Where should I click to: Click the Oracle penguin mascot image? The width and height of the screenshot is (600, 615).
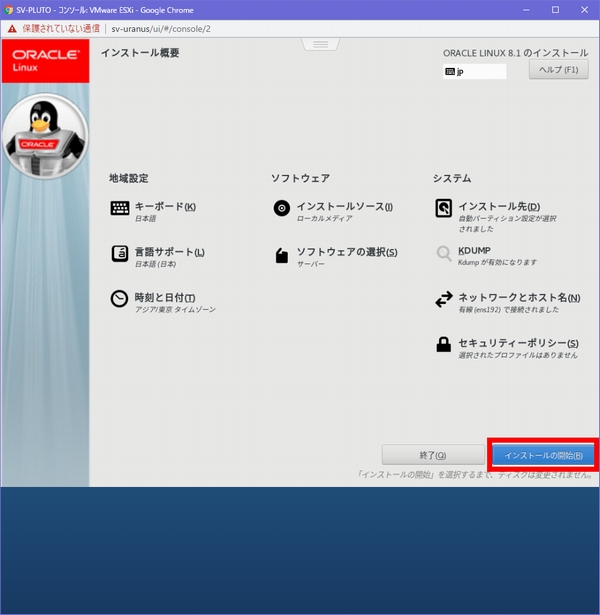tap(45, 136)
